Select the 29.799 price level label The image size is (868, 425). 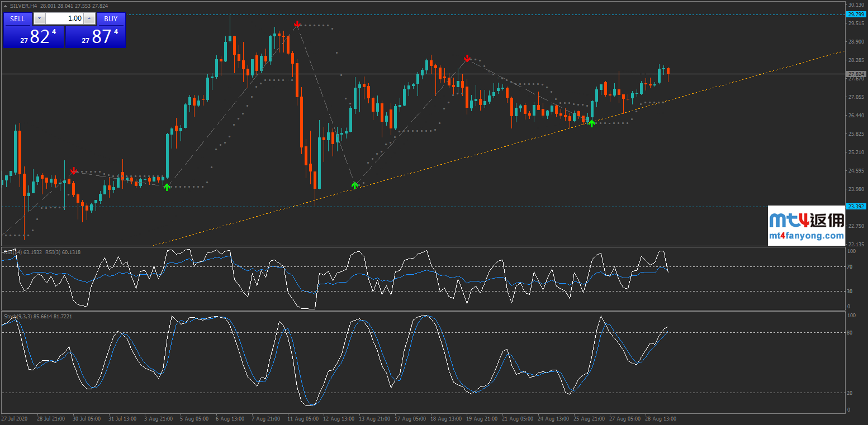tap(856, 15)
